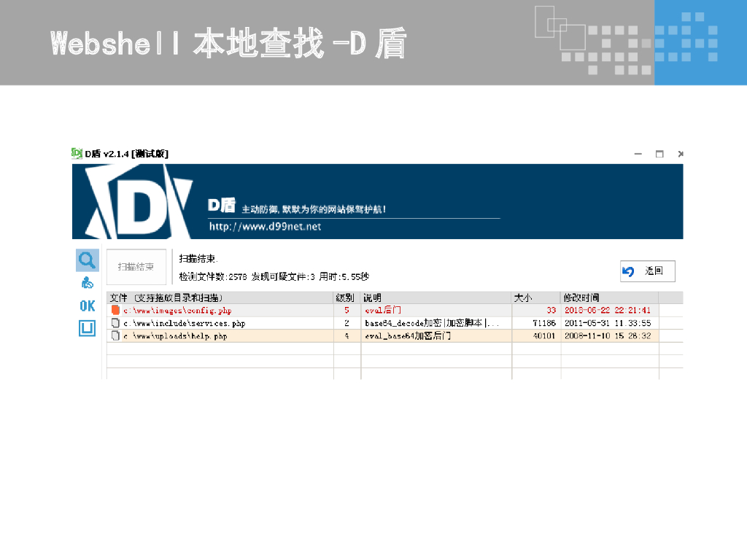Maximize the D盾 window

659,154
